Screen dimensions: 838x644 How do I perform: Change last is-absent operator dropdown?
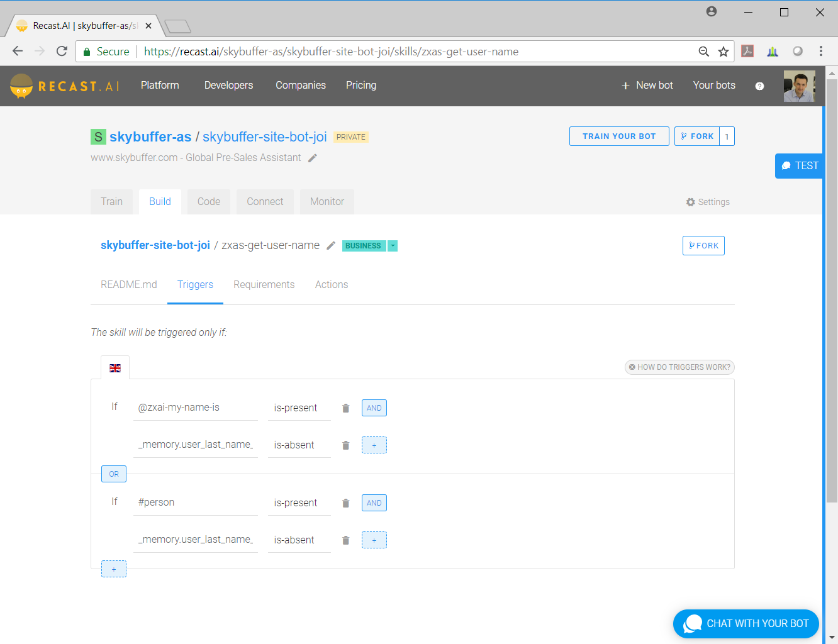pyautogui.click(x=299, y=540)
